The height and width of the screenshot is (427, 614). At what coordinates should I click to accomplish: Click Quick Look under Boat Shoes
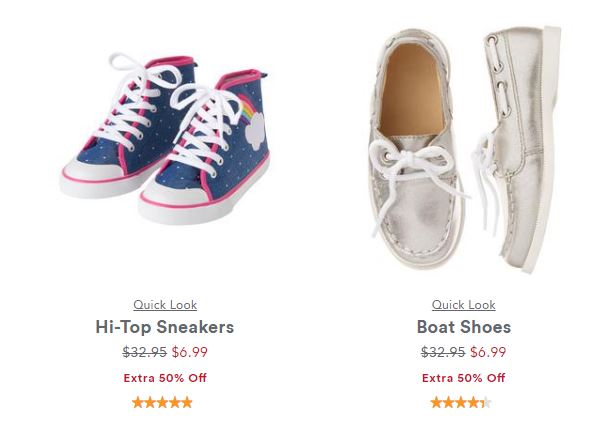(x=463, y=304)
